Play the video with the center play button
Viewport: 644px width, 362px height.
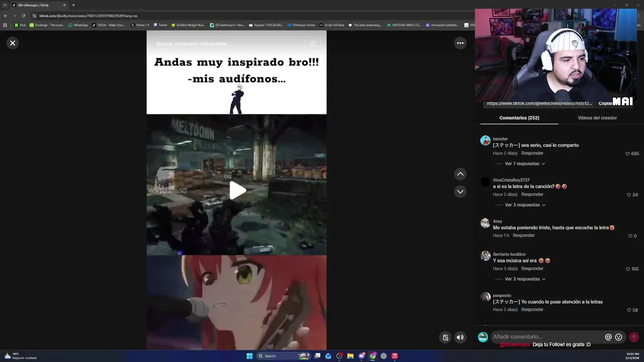click(237, 191)
